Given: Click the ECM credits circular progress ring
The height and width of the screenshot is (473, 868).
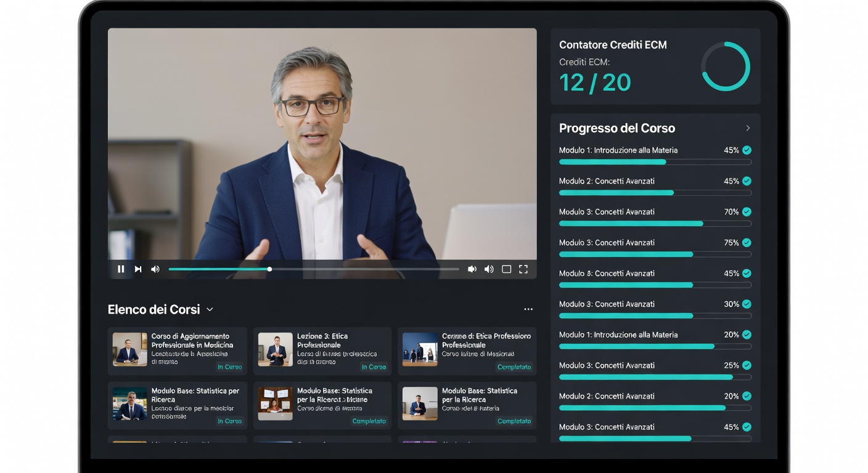Looking at the screenshot, I should tap(726, 67).
